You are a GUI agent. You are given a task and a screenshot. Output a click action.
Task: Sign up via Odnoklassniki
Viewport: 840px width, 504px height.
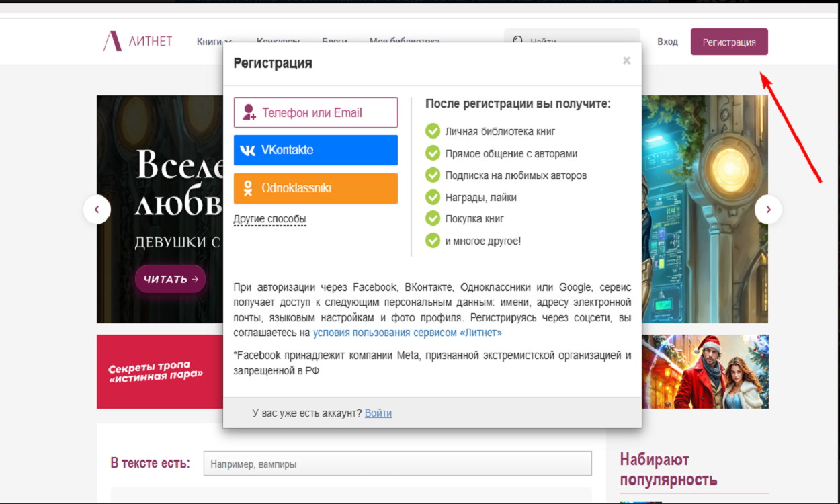[x=316, y=188]
